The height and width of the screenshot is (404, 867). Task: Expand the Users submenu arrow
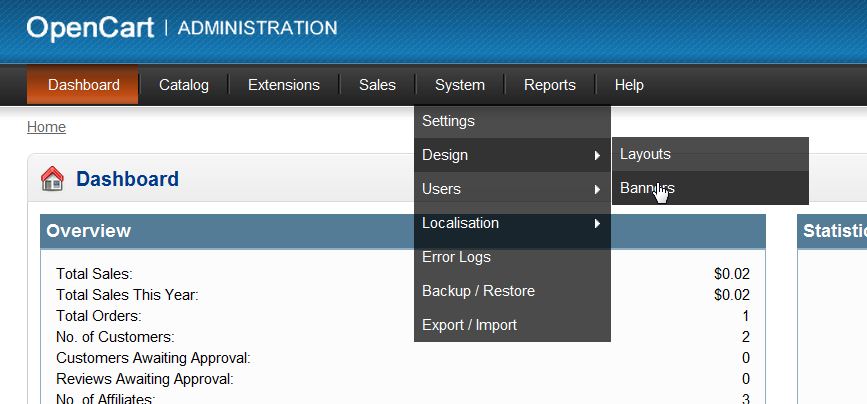pyautogui.click(x=597, y=190)
